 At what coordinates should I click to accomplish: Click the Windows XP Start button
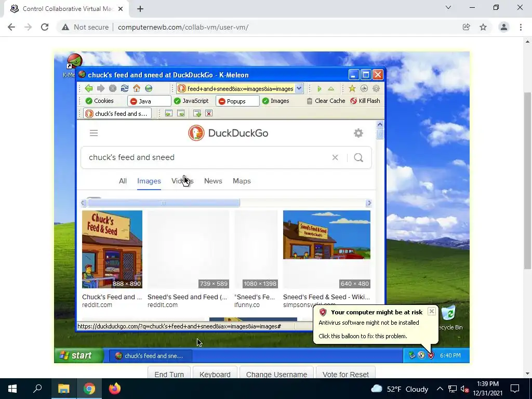(79, 355)
